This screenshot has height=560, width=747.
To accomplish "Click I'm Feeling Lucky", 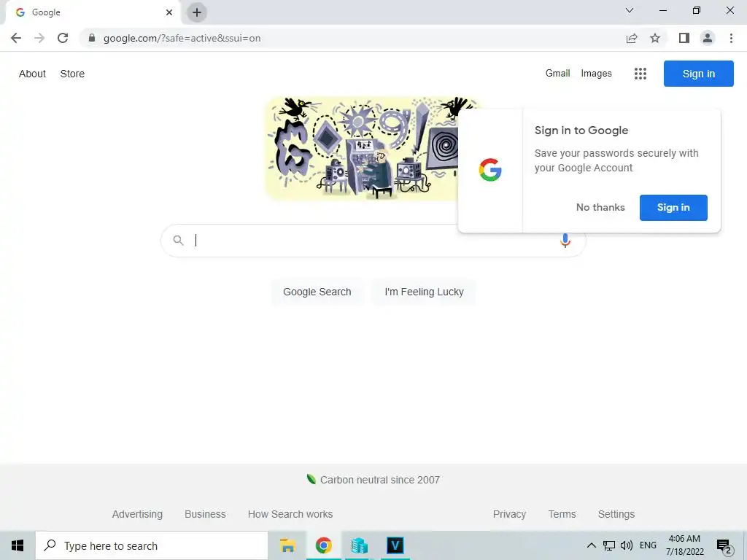I will 424,292.
